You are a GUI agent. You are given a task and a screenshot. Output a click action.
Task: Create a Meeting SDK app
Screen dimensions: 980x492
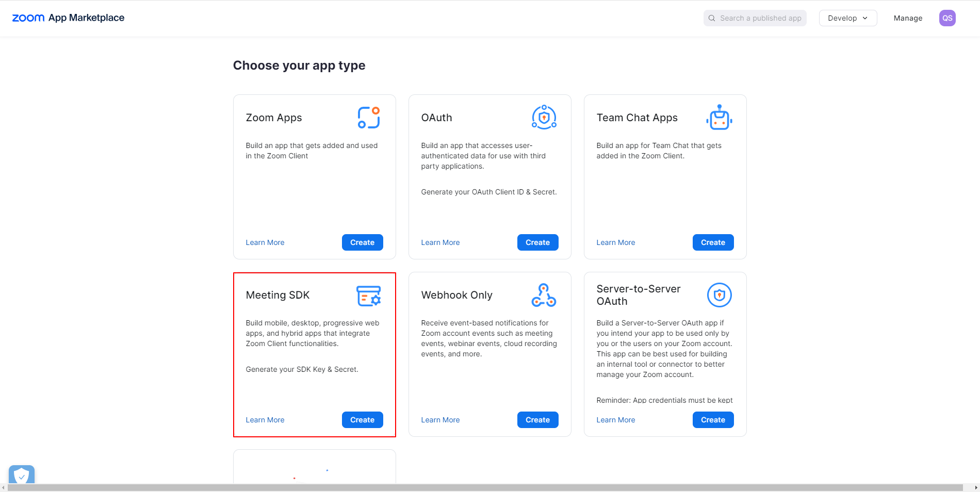point(362,420)
